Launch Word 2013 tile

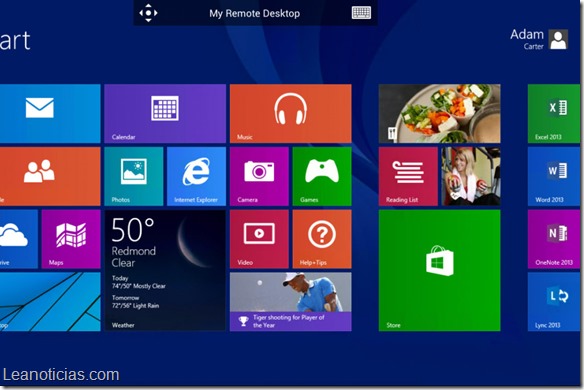[554, 176]
